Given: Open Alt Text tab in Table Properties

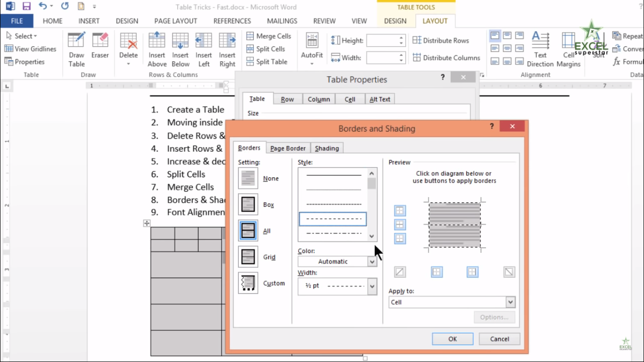Looking at the screenshot, I should [380, 99].
